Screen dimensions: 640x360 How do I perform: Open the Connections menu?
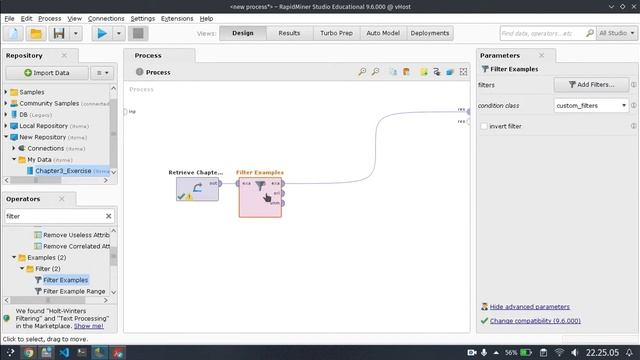pos(106,18)
